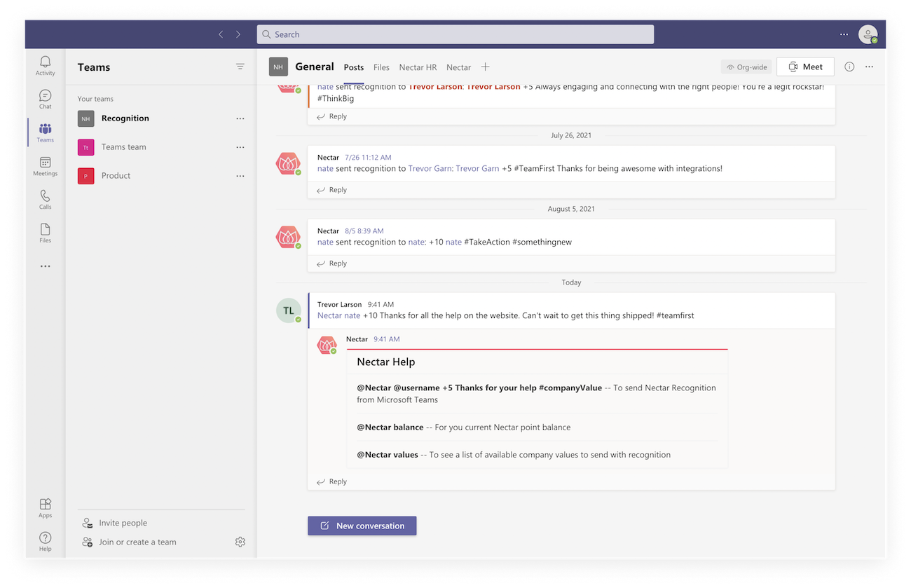Open the Activity feed

point(45,65)
